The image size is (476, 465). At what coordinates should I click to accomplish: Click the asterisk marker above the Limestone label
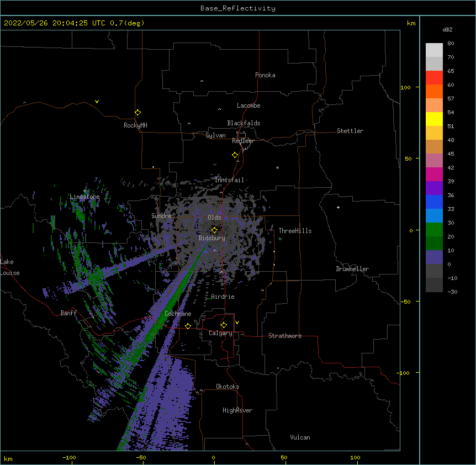pyautogui.click(x=85, y=191)
